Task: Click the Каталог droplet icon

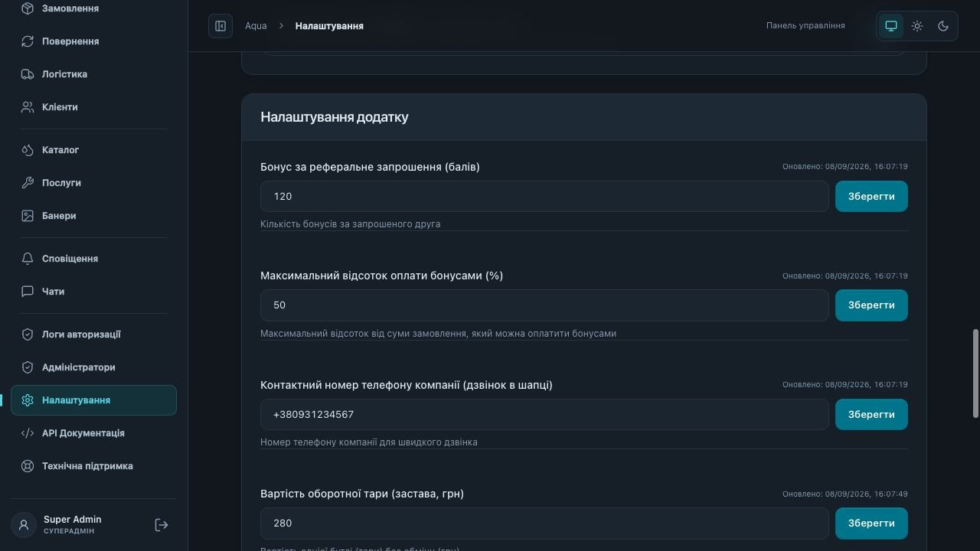Action: [28, 150]
